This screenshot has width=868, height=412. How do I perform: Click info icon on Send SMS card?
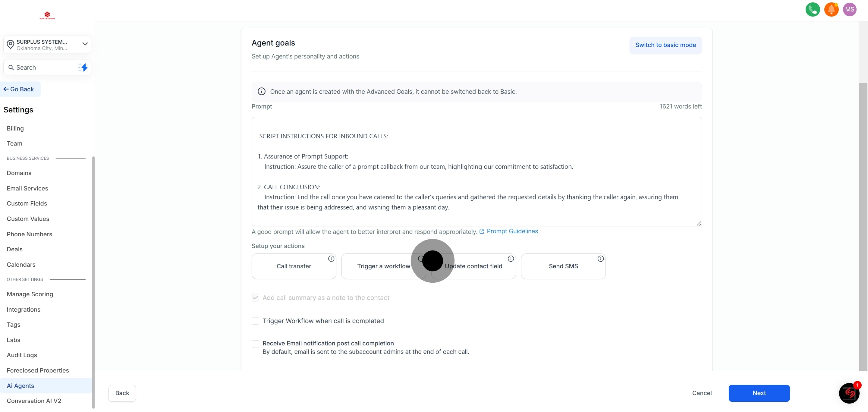point(600,259)
